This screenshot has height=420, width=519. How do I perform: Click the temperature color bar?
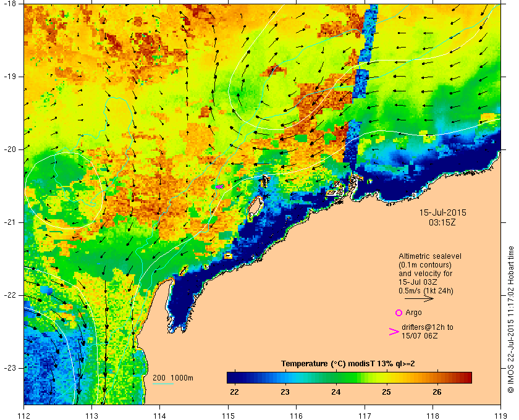tap(349, 377)
